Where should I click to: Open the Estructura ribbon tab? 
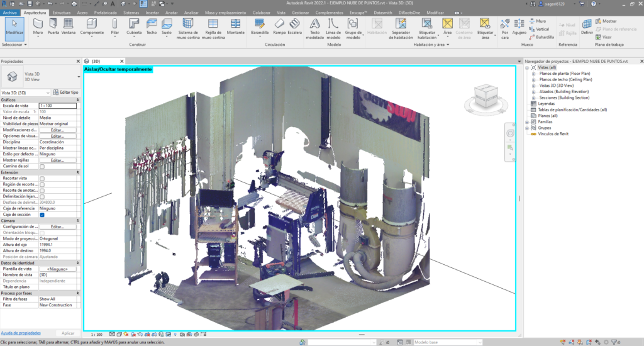point(61,13)
